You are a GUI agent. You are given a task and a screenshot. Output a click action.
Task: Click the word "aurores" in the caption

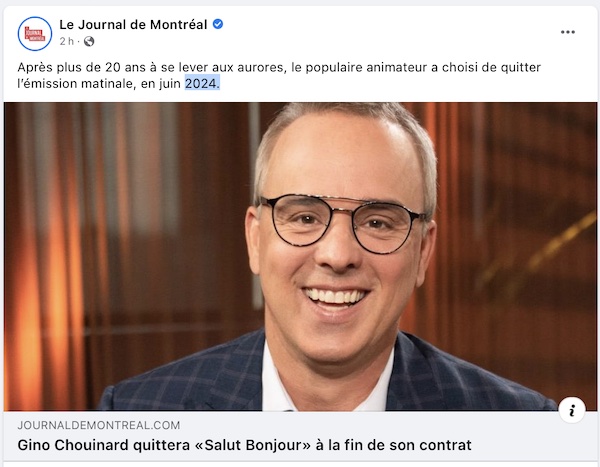coord(261,67)
